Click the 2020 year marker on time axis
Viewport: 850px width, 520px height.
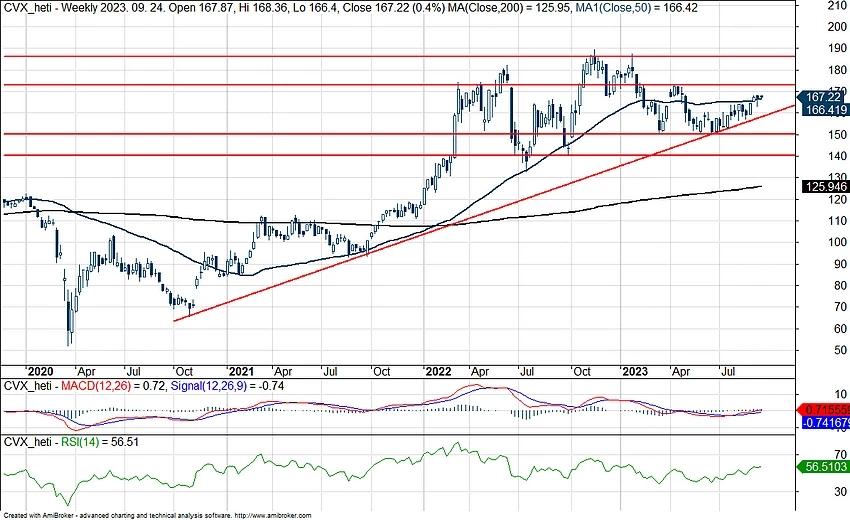tap(44, 370)
